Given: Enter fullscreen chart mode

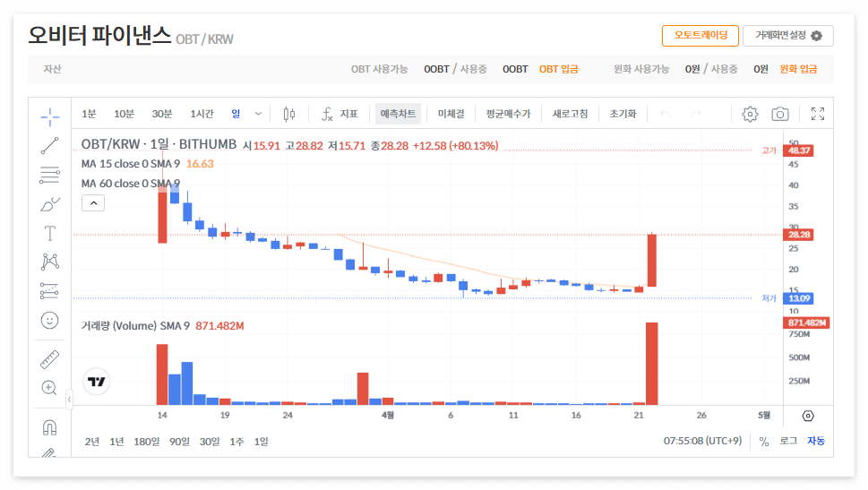Looking at the screenshot, I should tap(818, 114).
